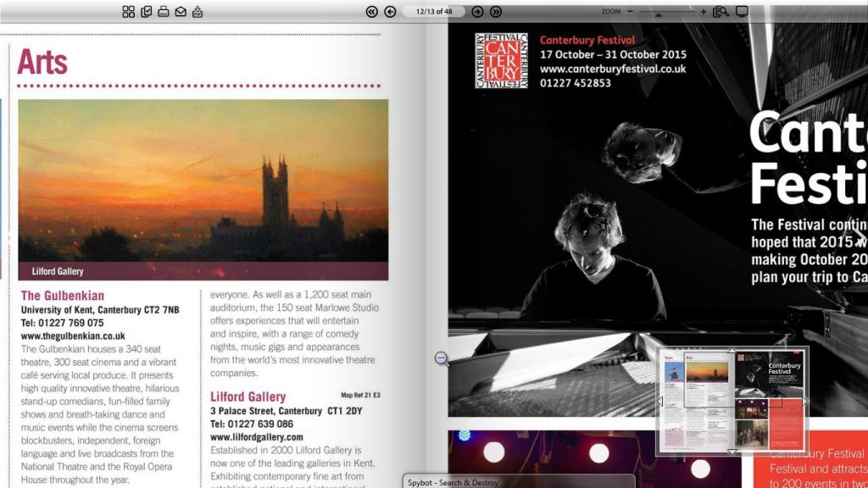Go to the next page

(477, 12)
